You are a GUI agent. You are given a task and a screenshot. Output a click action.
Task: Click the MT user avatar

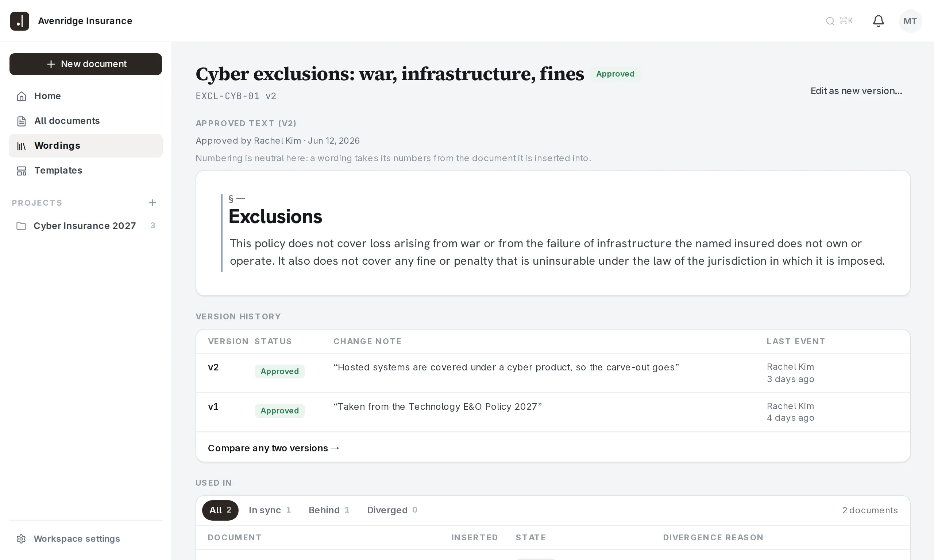click(910, 21)
